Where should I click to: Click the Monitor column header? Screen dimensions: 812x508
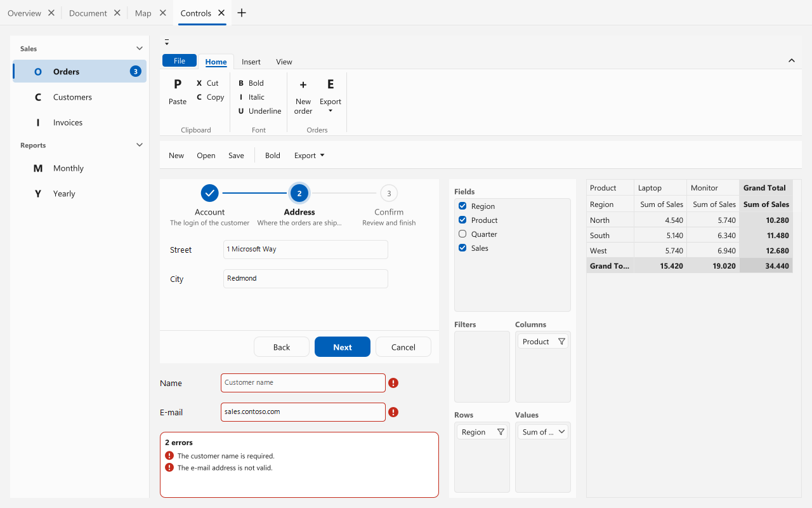[713, 188]
